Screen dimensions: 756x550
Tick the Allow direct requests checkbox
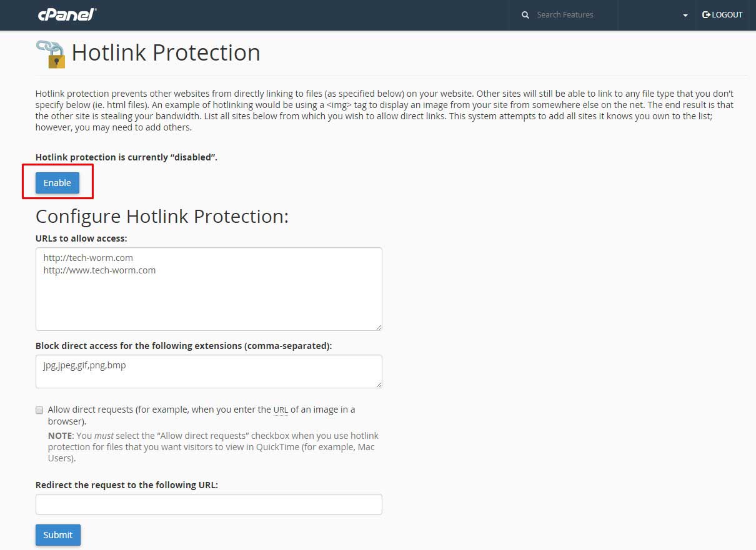pos(39,410)
